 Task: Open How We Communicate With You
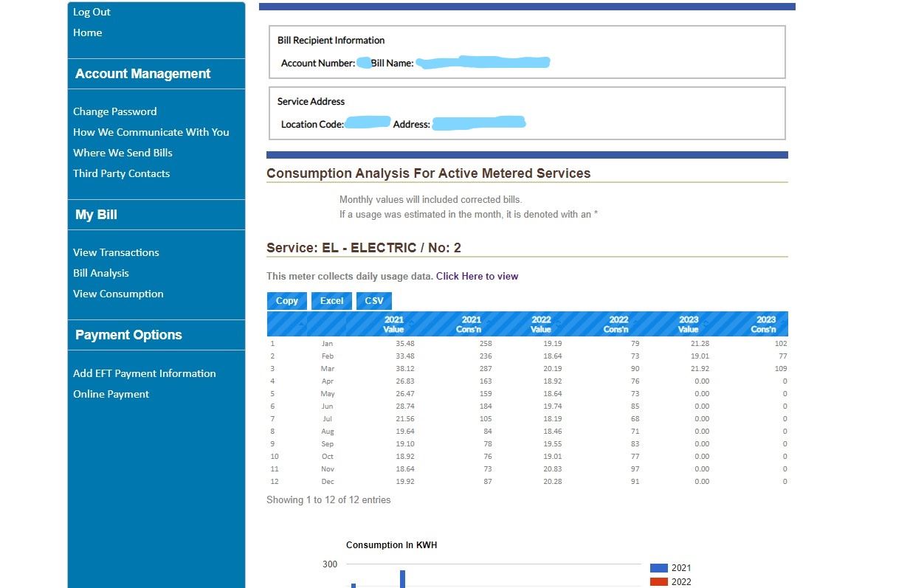coord(151,132)
